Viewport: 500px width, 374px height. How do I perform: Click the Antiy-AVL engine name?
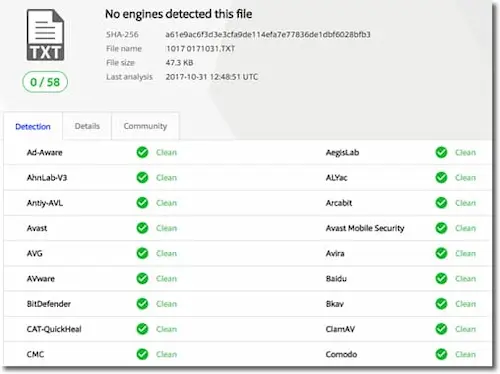45,203
